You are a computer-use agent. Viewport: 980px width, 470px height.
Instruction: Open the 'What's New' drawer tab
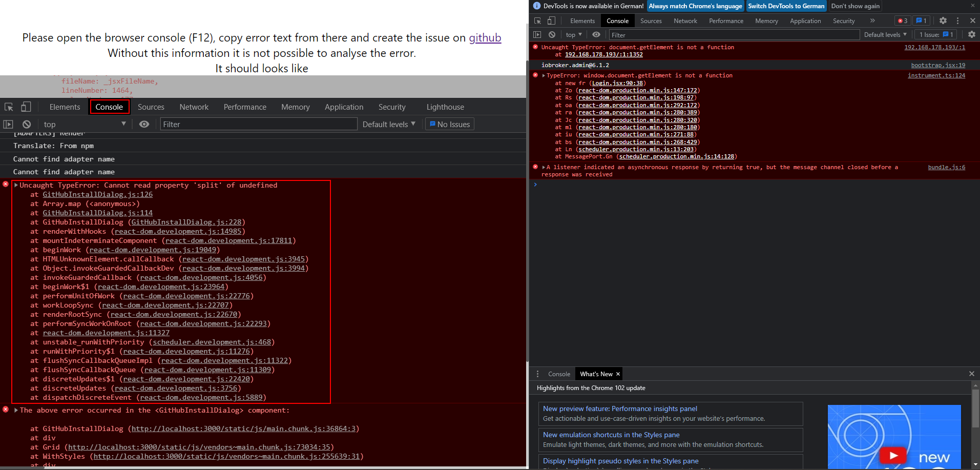(x=597, y=374)
